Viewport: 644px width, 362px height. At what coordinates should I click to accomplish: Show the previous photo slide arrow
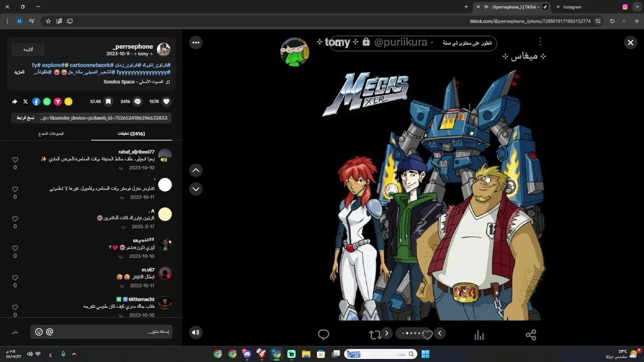[x=440, y=333]
